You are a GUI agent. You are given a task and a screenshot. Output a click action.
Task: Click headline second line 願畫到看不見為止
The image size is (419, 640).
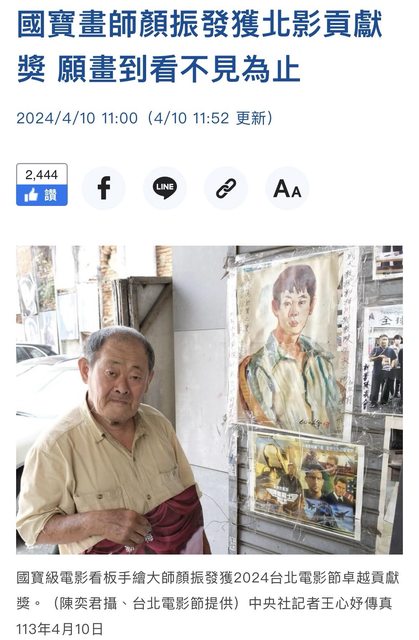pos(179,69)
